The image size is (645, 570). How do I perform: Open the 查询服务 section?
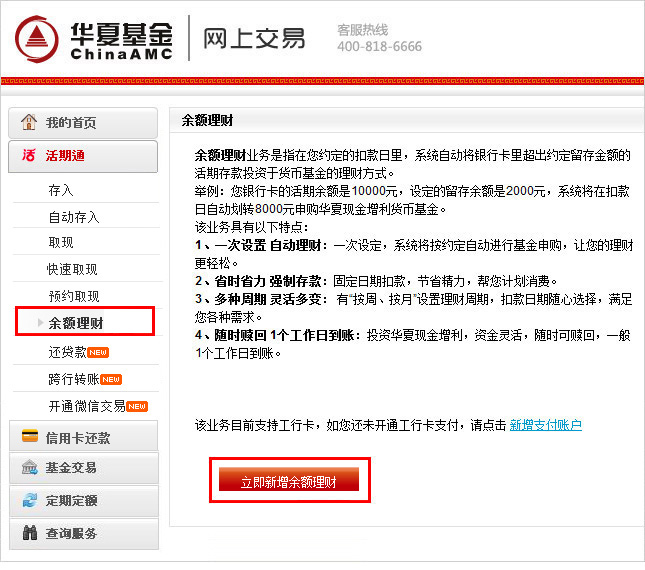pyautogui.click(x=84, y=534)
